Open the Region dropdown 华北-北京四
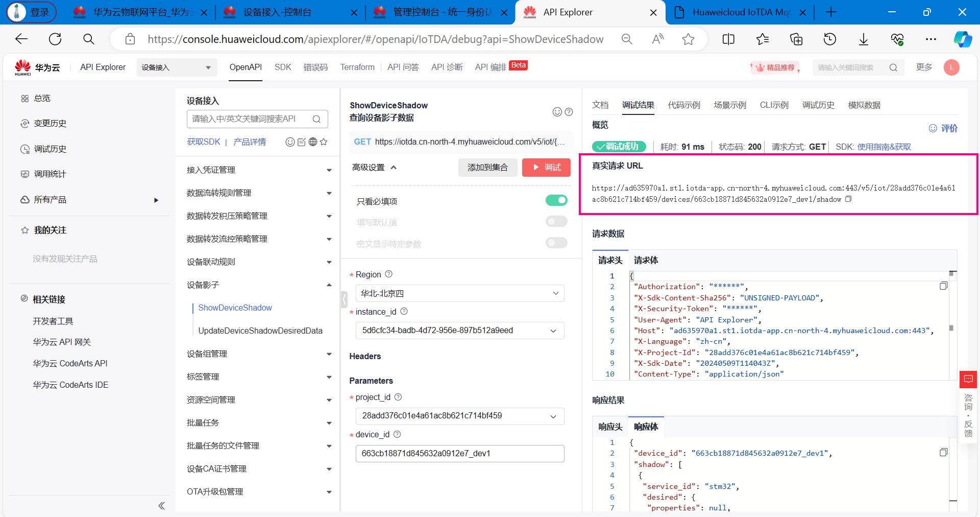980x517 pixels. [459, 293]
